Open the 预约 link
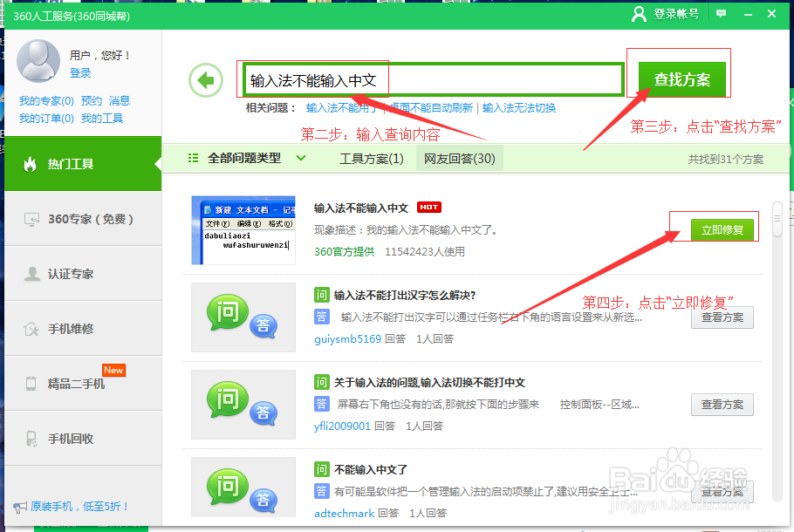794x532 pixels. point(92,100)
